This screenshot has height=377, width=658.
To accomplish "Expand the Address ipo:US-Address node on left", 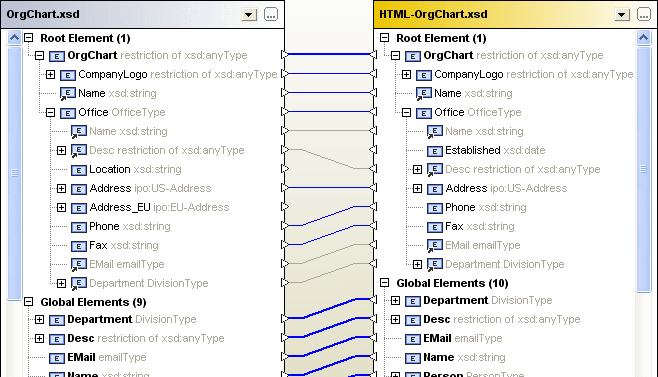I will coord(61,188).
